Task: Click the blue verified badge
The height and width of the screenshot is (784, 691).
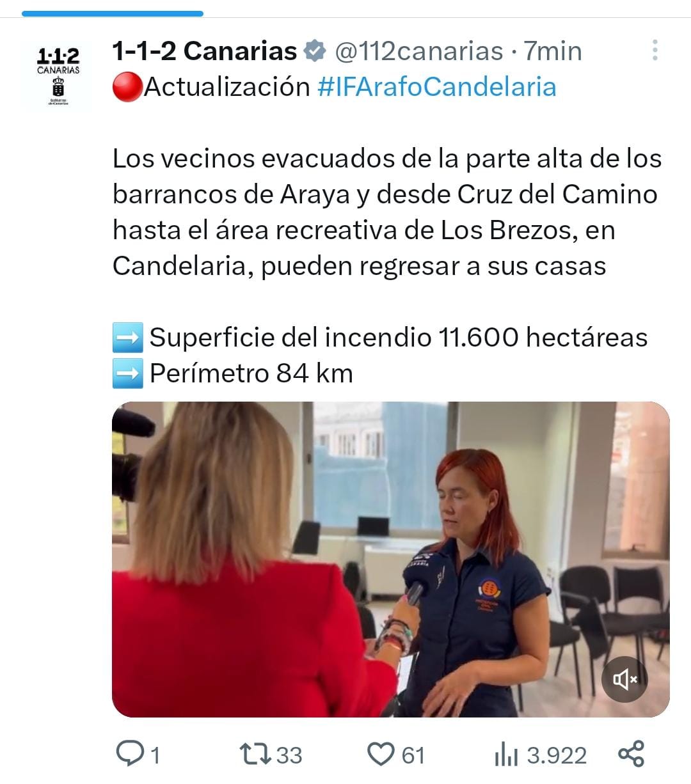Action: pos(314,51)
